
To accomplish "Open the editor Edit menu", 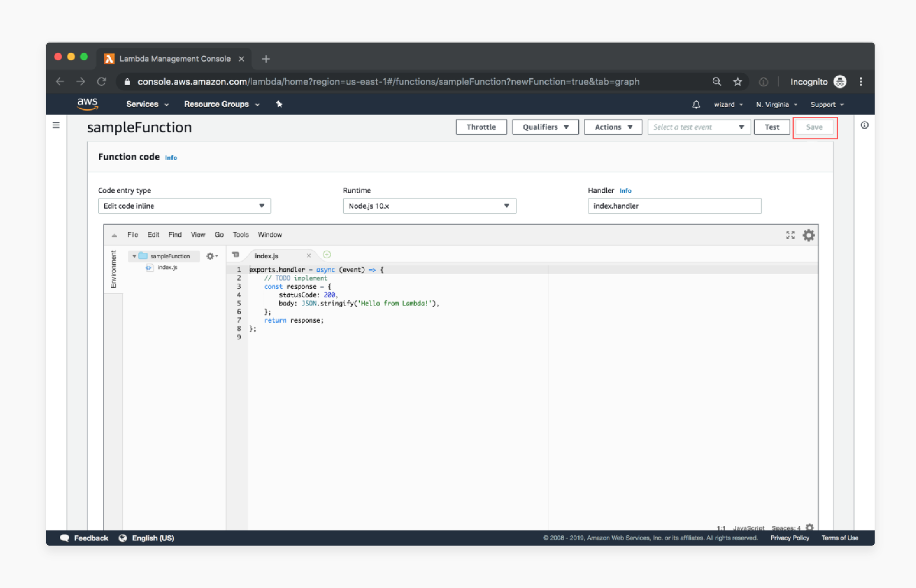I will [153, 235].
